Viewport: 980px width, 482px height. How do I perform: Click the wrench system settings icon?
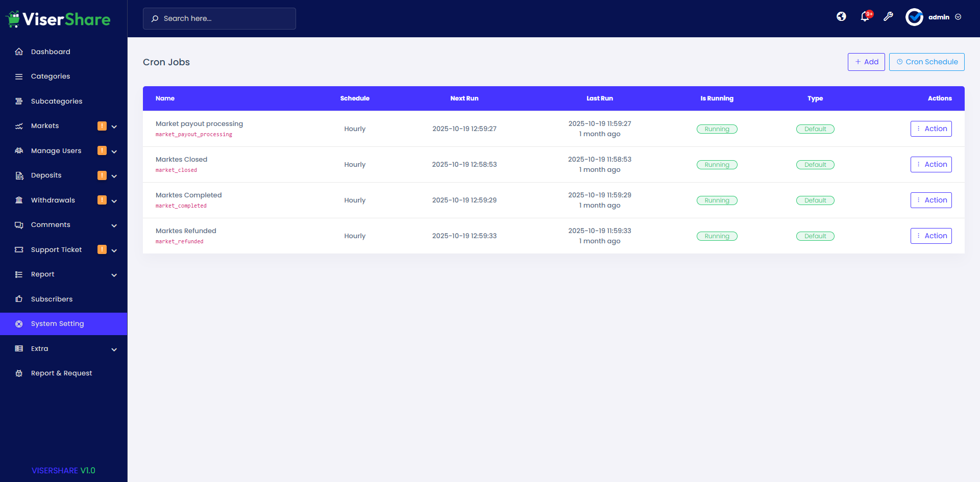tap(889, 17)
